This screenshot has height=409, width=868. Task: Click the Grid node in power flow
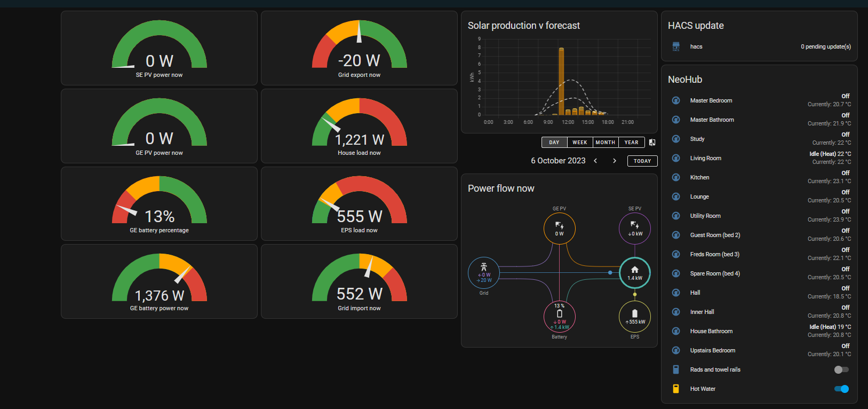(484, 273)
